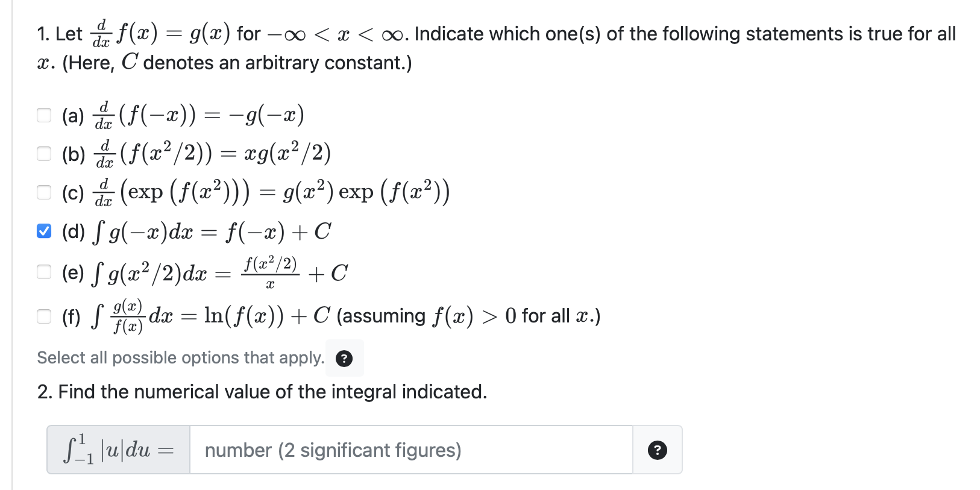Check the checkbox for option (b)
Viewport: 980px width, 490px height.
pos(44,154)
